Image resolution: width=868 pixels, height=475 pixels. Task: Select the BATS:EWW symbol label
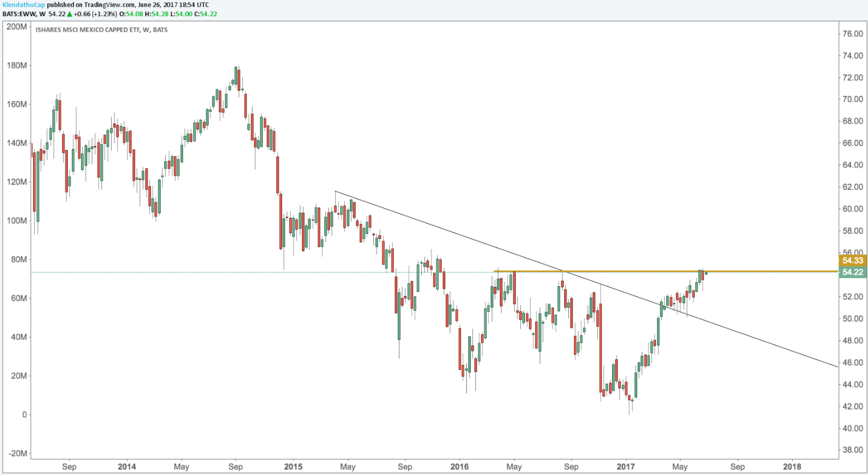click(x=19, y=14)
